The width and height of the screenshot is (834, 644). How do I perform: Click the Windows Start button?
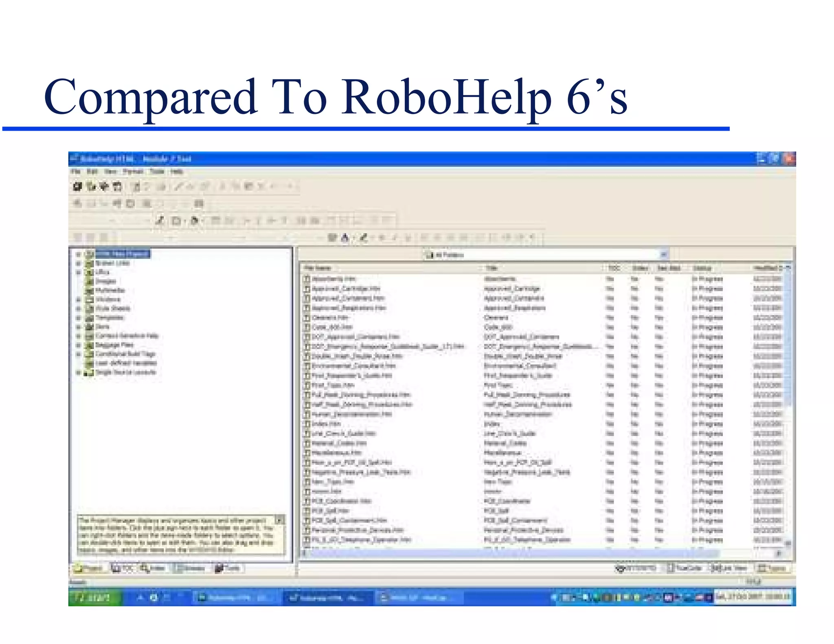95,598
